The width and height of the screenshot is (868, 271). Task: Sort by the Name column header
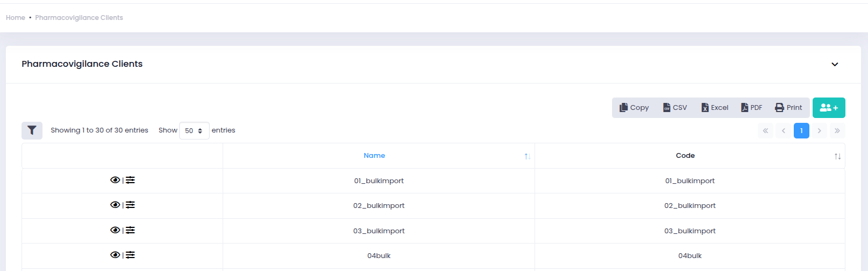379,156
